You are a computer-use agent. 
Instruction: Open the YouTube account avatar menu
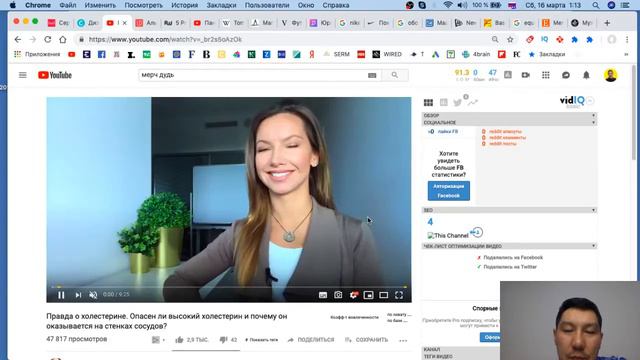click(x=611, y=75)
